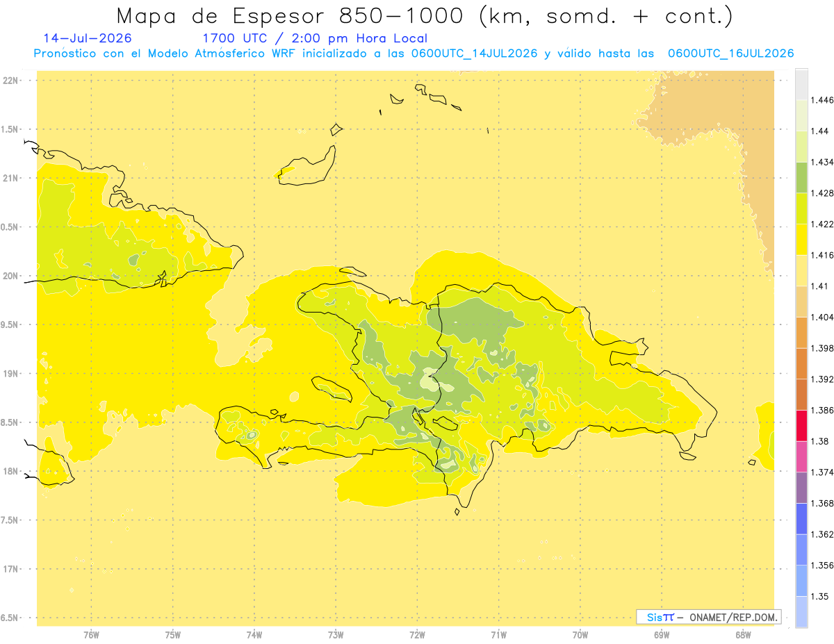Click the '74W' longitude label
The width and height of the screenshot is (834, 644).
pos(254,635)
